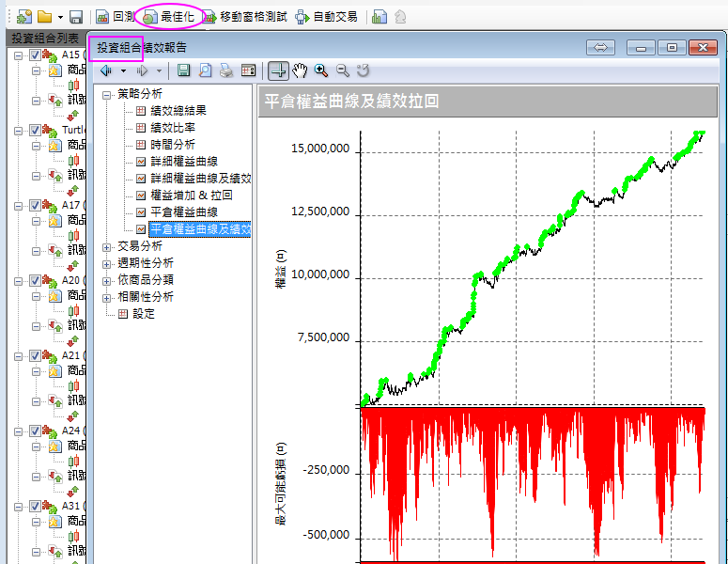
Task: Select highlighted 平倉權益曲線及績效 item
Action: (x=200, y=229)
